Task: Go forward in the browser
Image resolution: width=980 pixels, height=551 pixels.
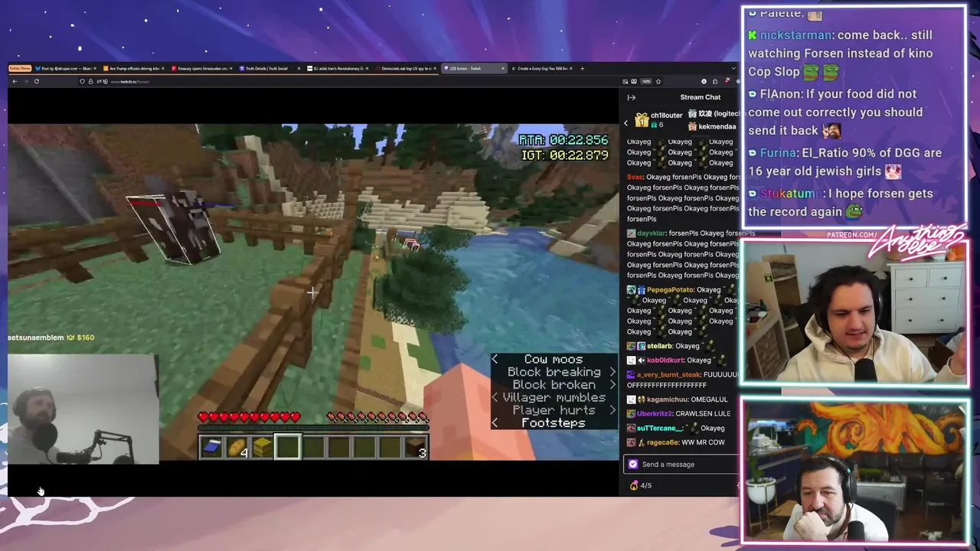Action: (25, 81)
